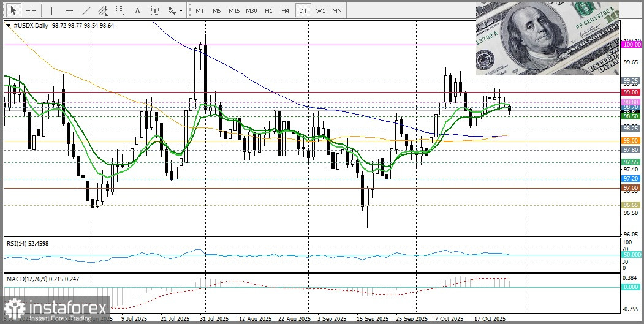Click the H1 timeframe button
This screenshot has width=644, height=324.
click(268, 10)
